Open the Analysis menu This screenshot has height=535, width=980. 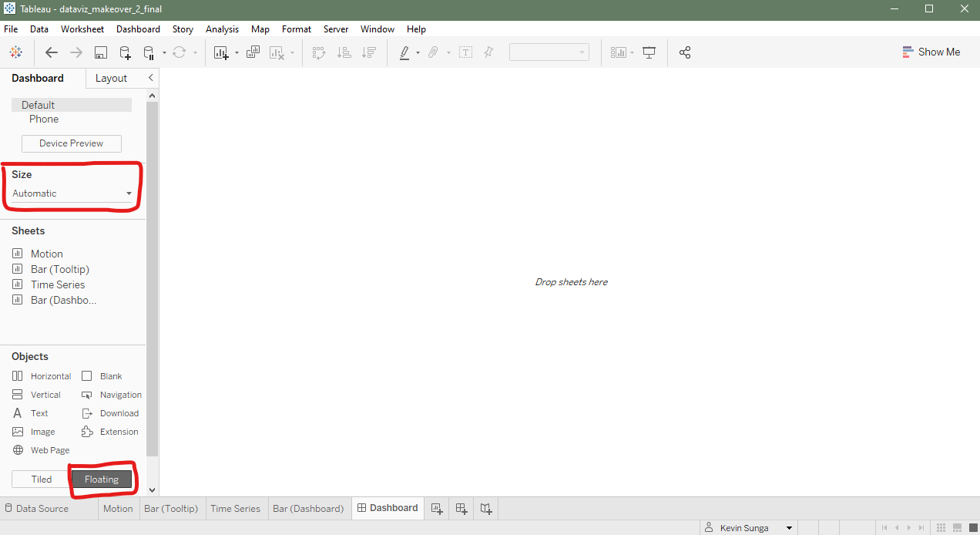(222, 29)
